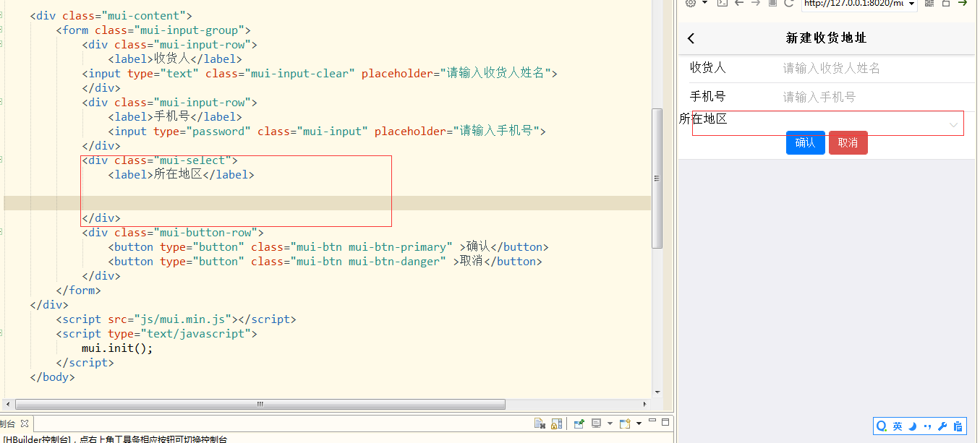This screenshot has height=443, width=980.
Task: Click the type="password" attribute in the code
Action: 202,131
